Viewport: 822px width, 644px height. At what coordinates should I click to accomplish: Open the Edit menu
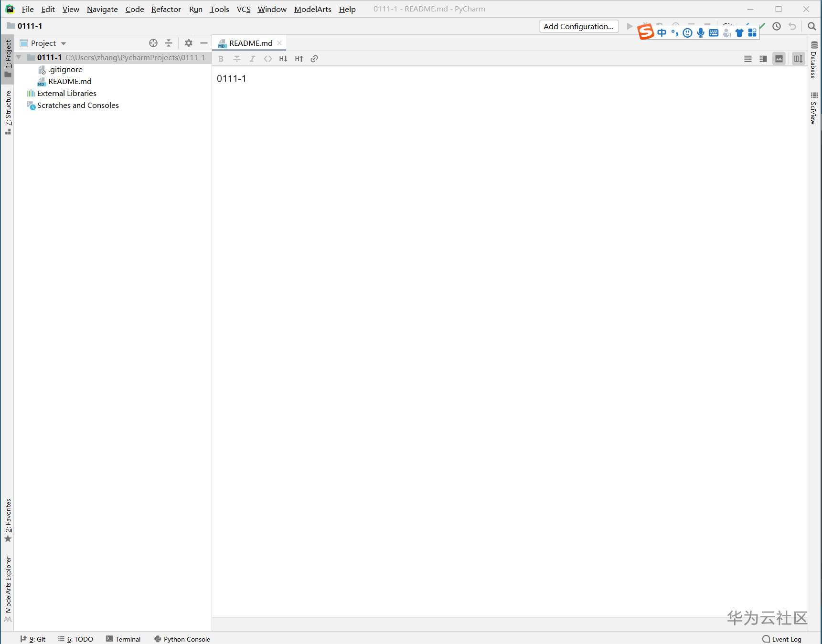pyautogui.click(x=48, y=9)
